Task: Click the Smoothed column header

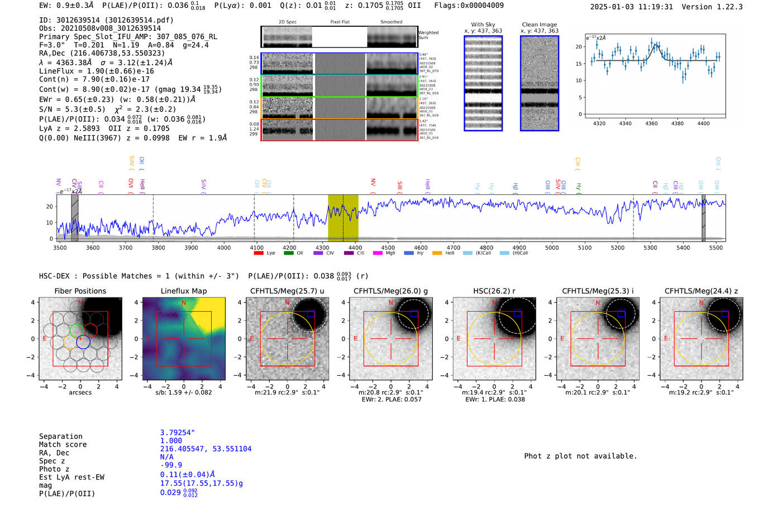Action: (x=391, y=22)
